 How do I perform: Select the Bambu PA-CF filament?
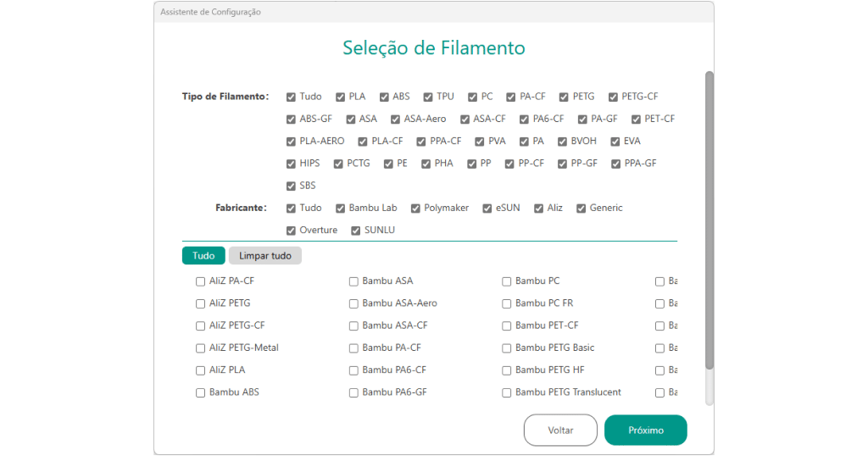coord(353,348)
